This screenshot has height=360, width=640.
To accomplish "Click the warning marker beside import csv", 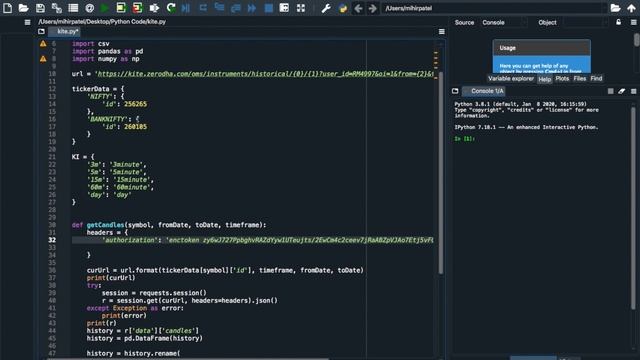I will (43, 44).
